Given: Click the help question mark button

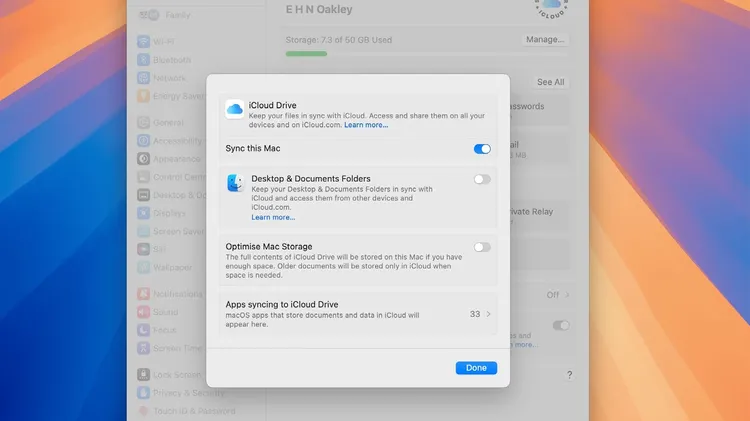Looking at the screenshot, I should (x=569, y=375).
